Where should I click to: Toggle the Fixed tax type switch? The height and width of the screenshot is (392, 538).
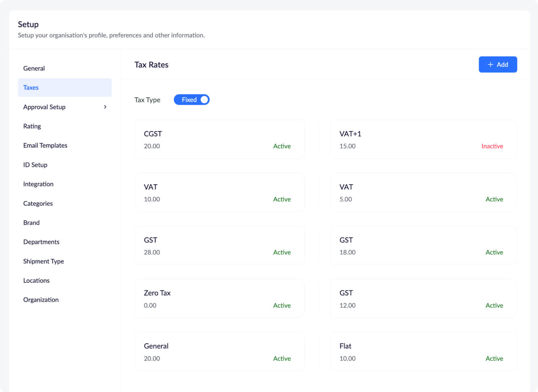(x=192, y=100)
